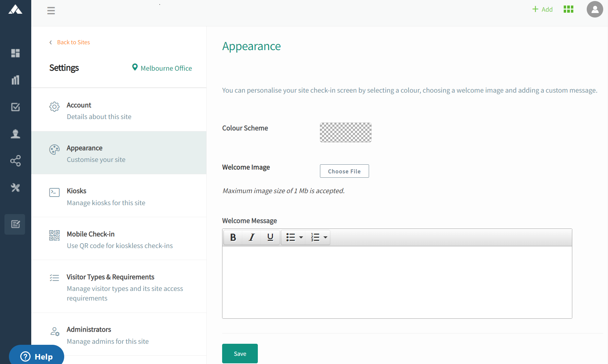
Task: Click the checklist icon in sidebar
Action: click(15, 107)
